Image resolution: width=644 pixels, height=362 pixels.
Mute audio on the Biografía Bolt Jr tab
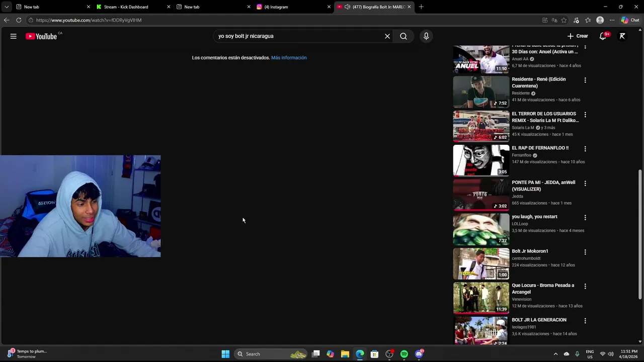pyautogui.click(x=347, y=7)
